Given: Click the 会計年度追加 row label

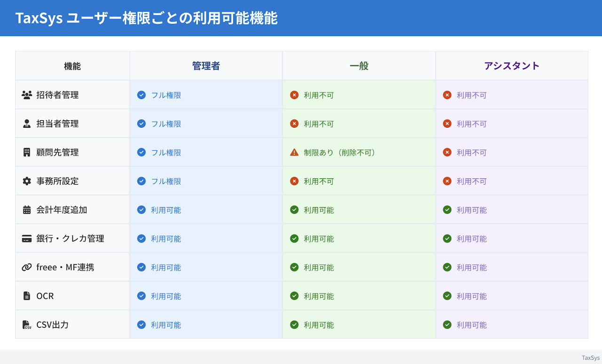Looking at the screenshot, I should [x=62, y=209].
